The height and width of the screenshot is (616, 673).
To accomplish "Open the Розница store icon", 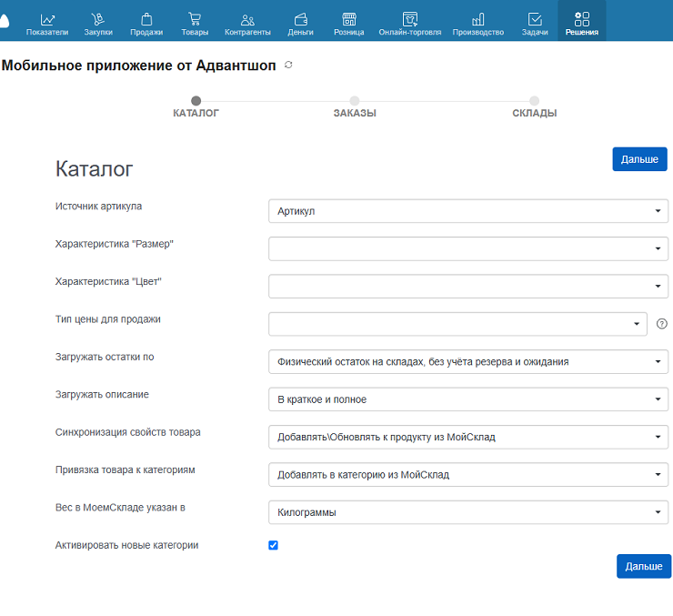I will point(349,20).
